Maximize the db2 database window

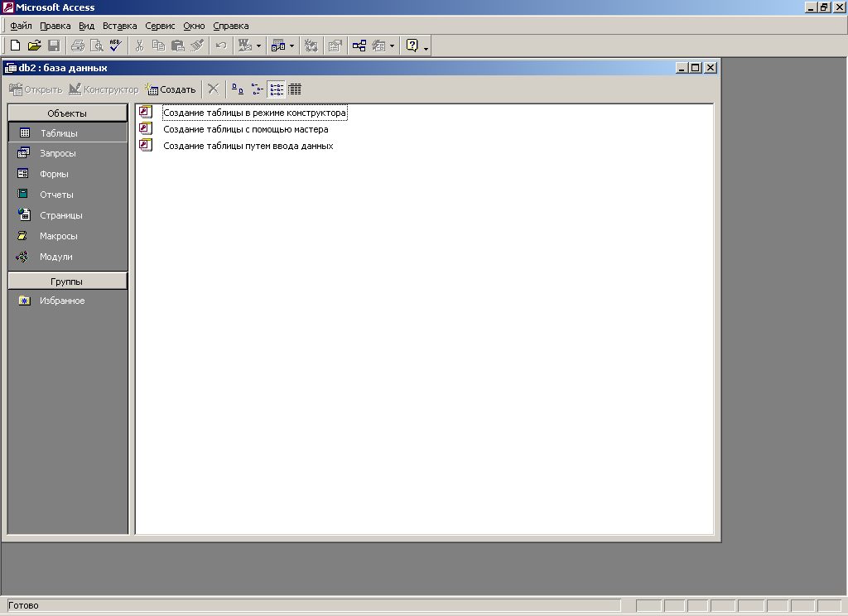[x=696, y=68]
